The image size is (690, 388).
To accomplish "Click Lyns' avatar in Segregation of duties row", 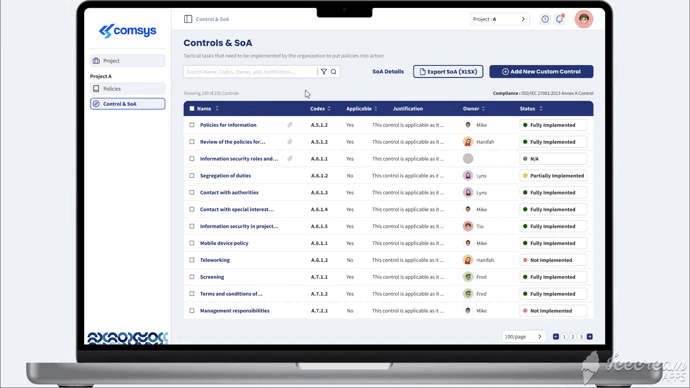I will click(468, 176).
